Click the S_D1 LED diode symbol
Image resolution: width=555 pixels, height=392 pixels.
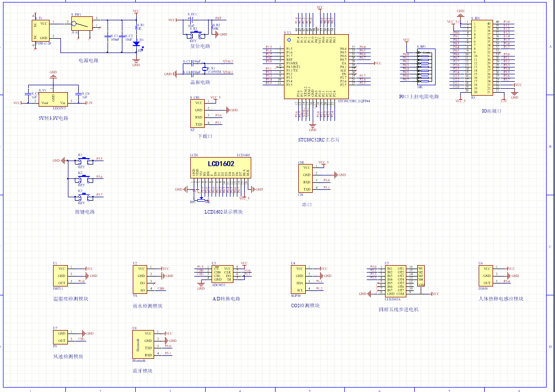pos(136,44)
